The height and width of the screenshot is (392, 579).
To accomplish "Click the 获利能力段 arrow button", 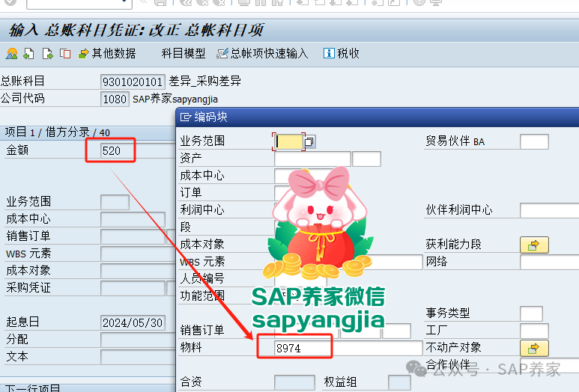I will (534, 245).
